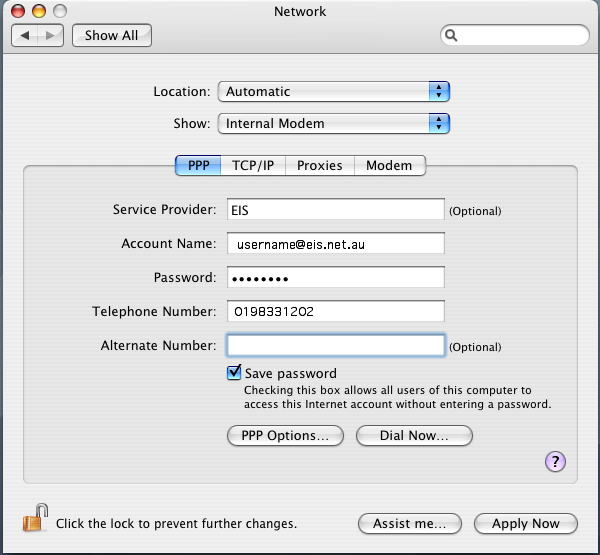The image size is (600, 555).
Task: Click the magnifying glass search icon
Action: point(452,35)
